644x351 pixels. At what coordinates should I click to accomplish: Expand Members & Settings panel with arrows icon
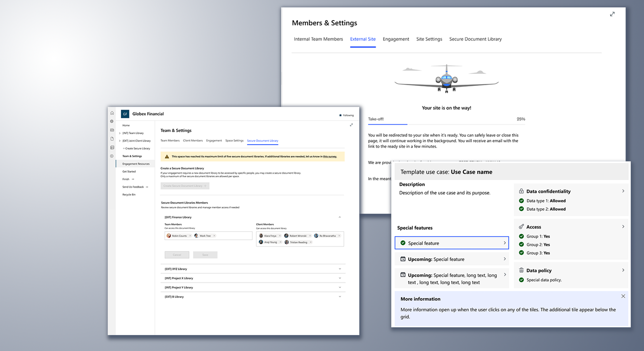(x=612, y=14)
